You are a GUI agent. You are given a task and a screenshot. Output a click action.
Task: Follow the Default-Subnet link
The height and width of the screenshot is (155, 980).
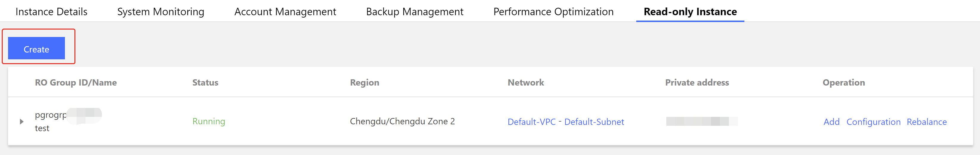[x=594, y=122]
